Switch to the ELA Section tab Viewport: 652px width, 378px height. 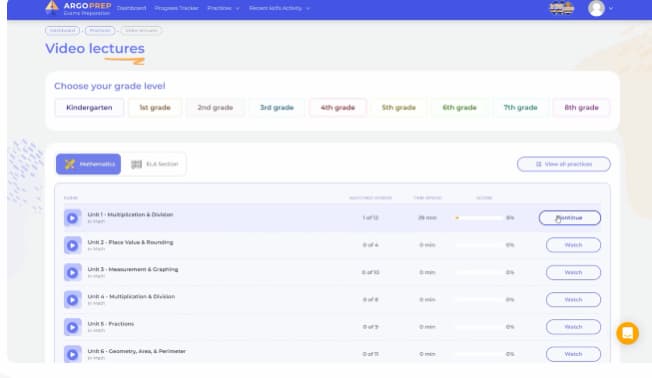[x=155, y=164]
